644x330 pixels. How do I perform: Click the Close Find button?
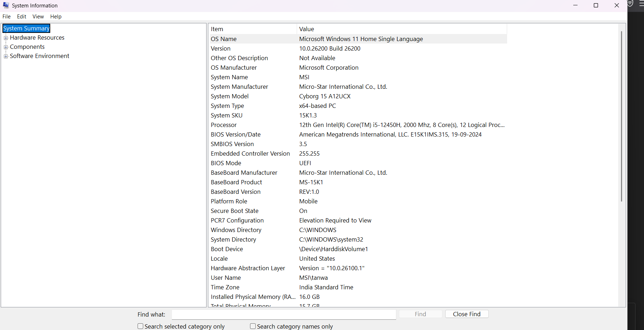[467, 314]
